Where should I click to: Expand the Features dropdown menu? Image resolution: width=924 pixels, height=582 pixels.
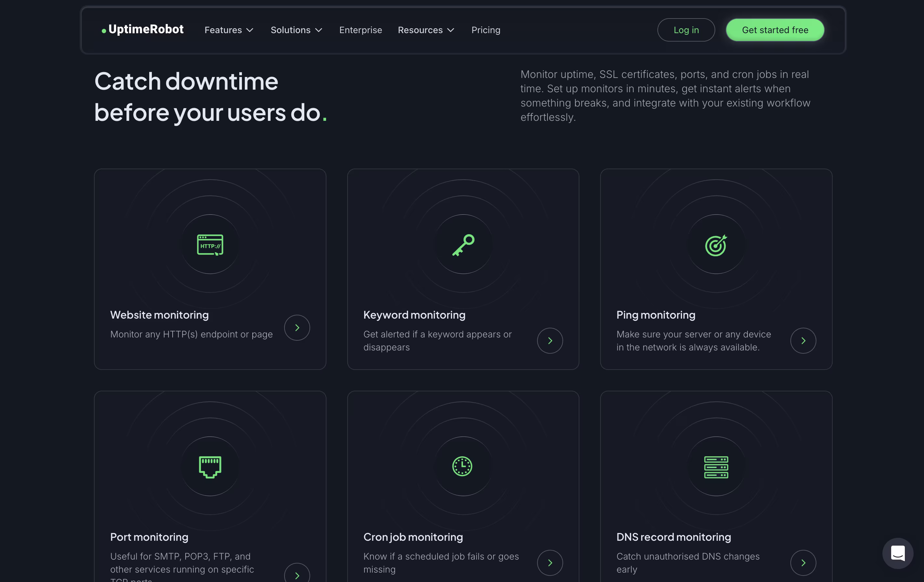pyautogui.click(x=229, y=30)
